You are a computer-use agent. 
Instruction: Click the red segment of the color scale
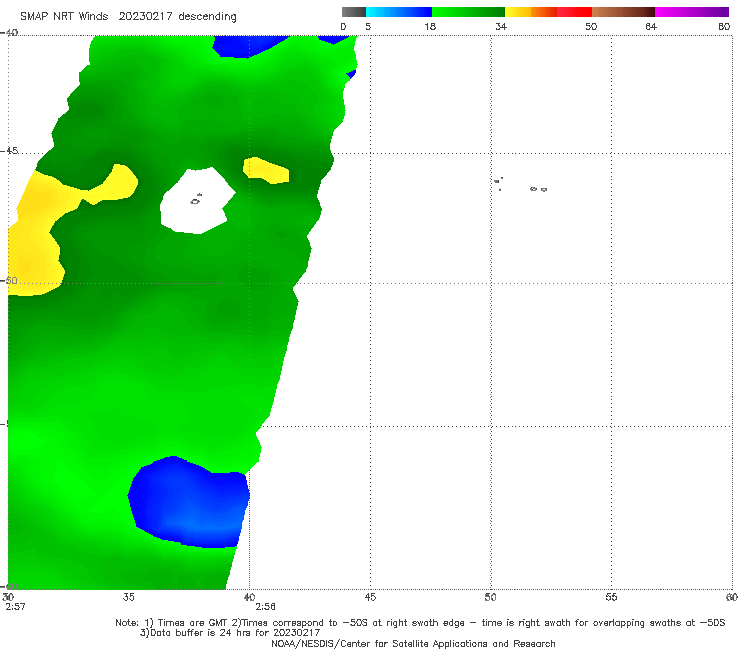click(x=574, y=12)
